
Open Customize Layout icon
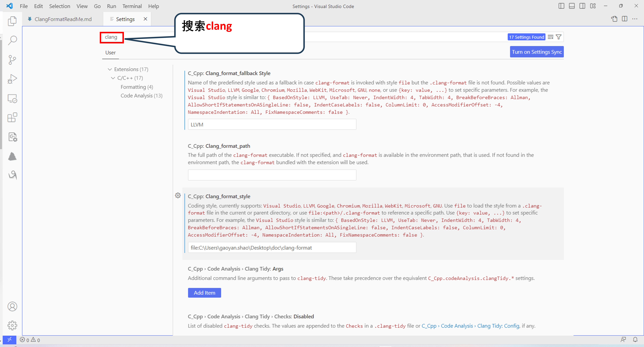click(593, 6)
